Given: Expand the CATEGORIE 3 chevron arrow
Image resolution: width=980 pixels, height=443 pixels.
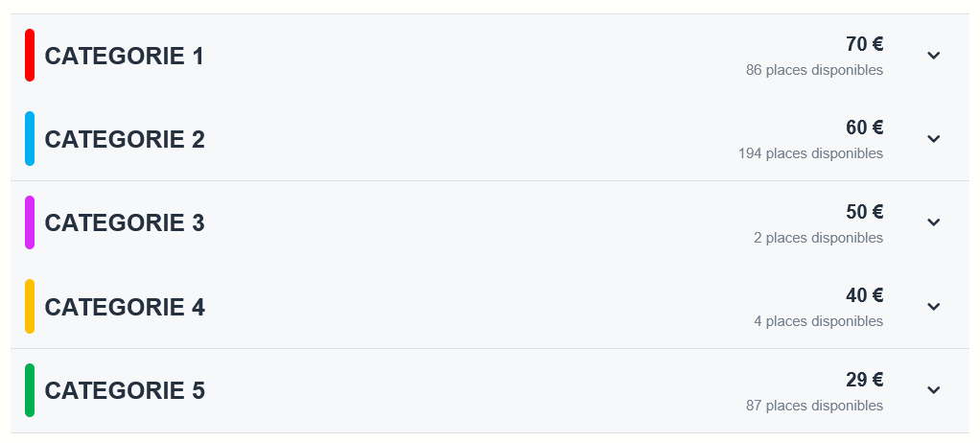Looking at the screenshot, I should pyautogui.click(x=934, y=222).
